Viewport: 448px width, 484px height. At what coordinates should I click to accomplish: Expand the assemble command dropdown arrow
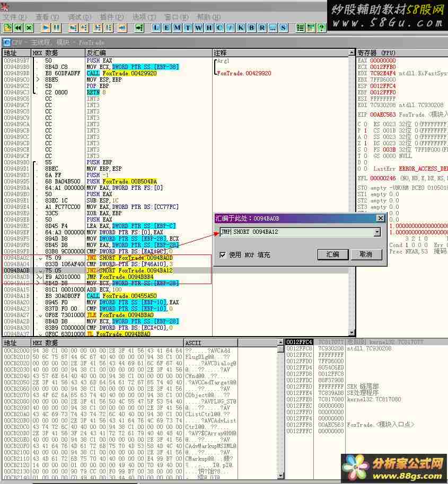point(377,232)
